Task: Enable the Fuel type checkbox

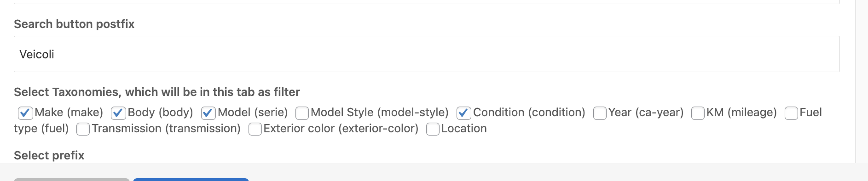Action: 791,113
